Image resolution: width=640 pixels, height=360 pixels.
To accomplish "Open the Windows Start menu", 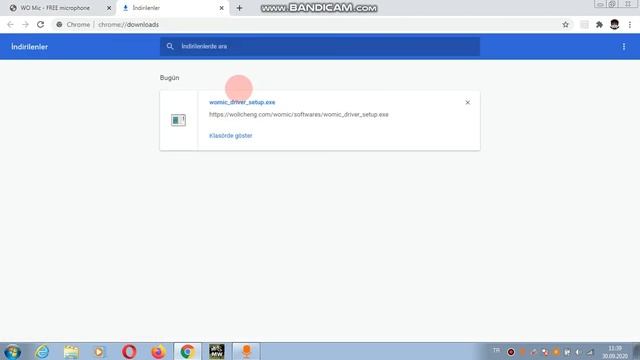I will click(13, 351).
